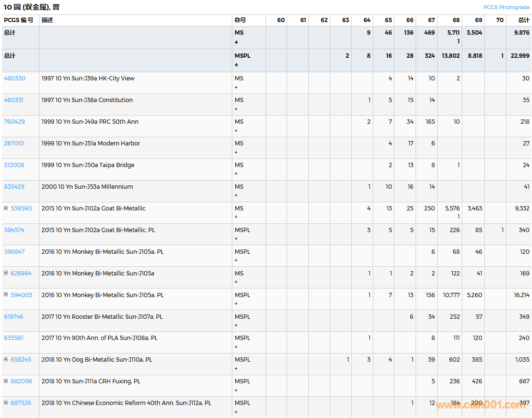Open PCGS number 267010 link
This screenshot has width=532, height=418.
[x=14, y=144]
